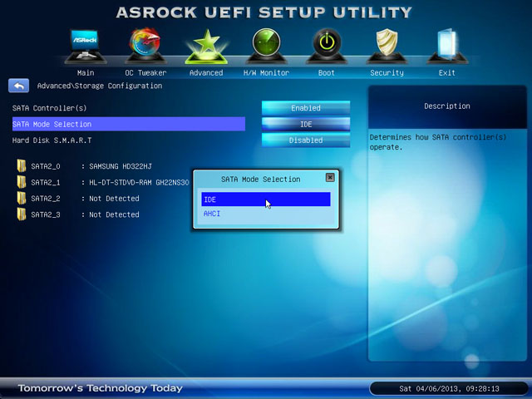This screenshot has width=532, height=399.
Task: Click the Advanced\Storage Configuration breadcrumb
Action: tap(100, 86)
